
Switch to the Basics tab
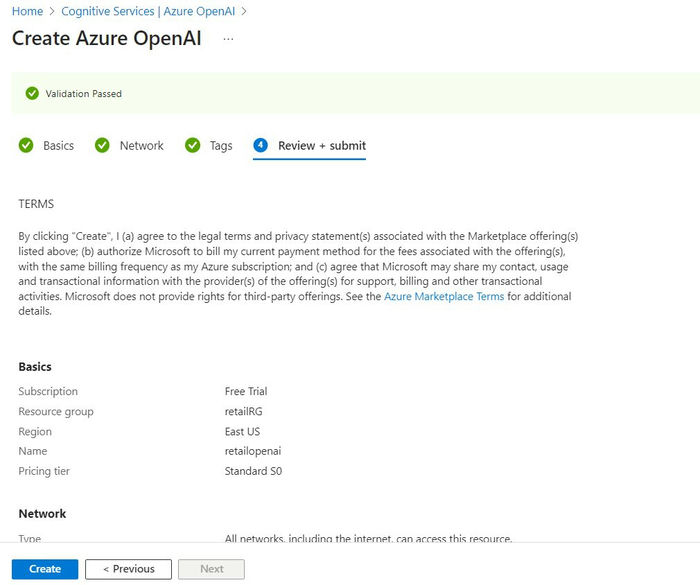58,146
